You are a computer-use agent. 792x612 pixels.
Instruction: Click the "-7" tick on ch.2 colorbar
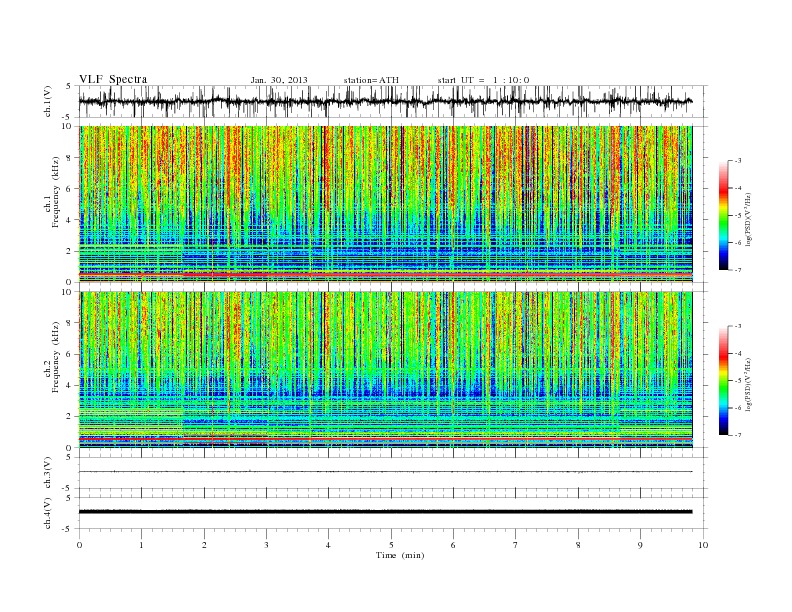738,435
